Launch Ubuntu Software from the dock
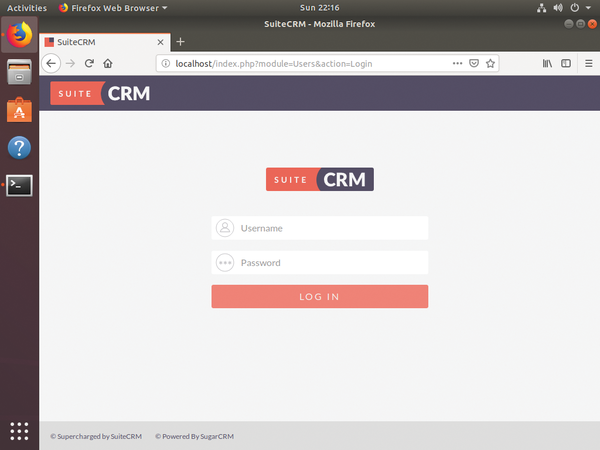Screen dimensions: 600x450 (19, 110)
